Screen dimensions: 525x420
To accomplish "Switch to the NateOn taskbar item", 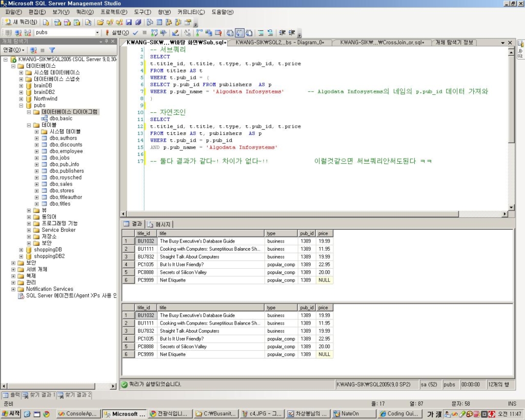I will pyautogui.click(x=354, y=414).
